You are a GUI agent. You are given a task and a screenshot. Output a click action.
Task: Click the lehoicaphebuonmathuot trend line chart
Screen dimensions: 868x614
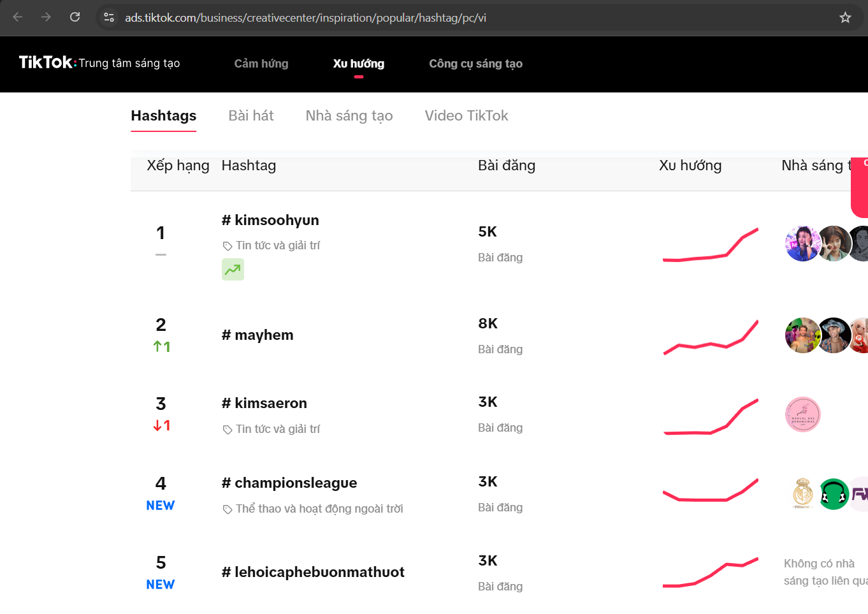pyautogui.click(x=711, y=572)
